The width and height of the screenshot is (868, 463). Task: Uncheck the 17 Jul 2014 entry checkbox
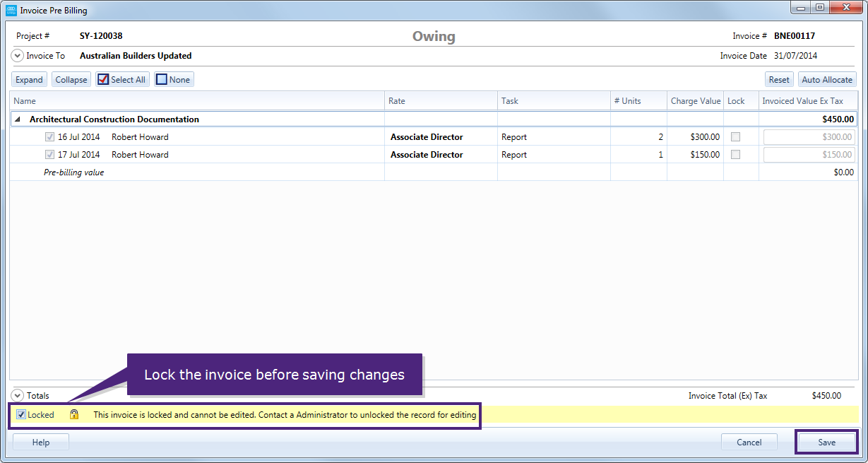point(49,155)
